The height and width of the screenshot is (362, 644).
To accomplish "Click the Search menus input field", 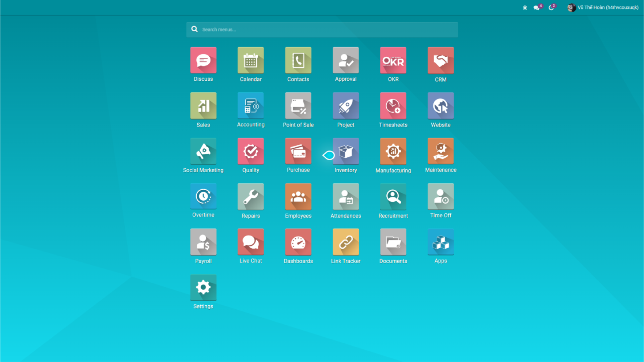I will coord(322,30).
